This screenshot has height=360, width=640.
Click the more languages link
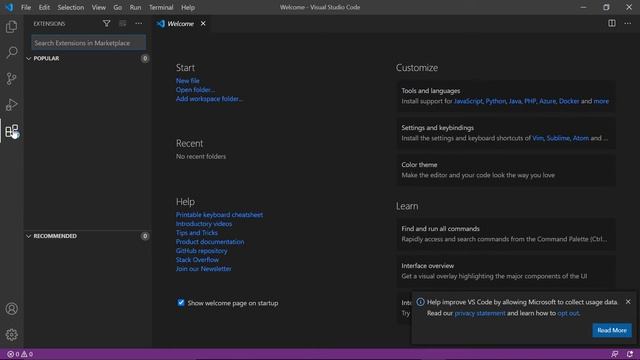601,101
